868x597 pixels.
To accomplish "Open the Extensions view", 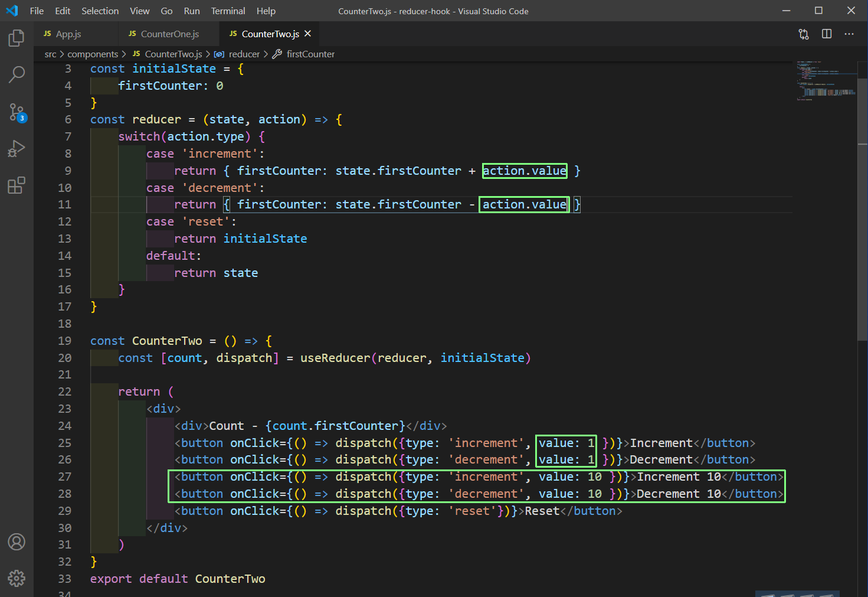I will point(17,185).
